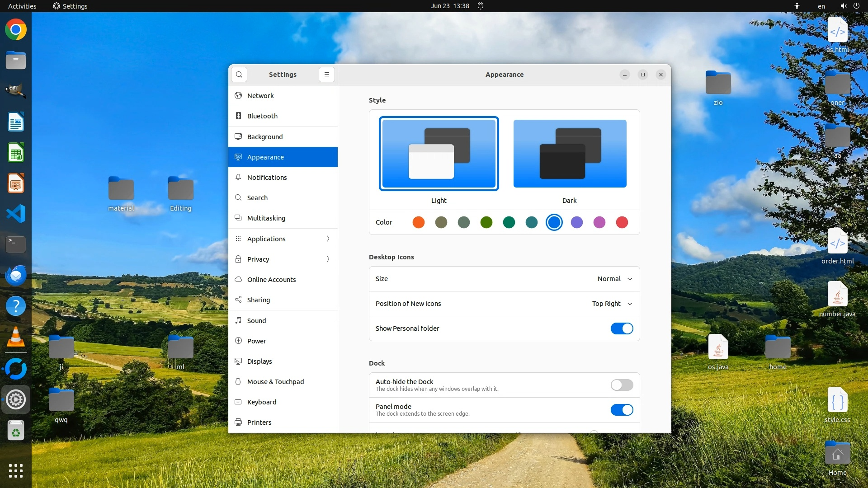Image resolution: width=868 pixels, height=488 pixels.
Task: Open the icon Size dropdown
Action: coord(614,279)
